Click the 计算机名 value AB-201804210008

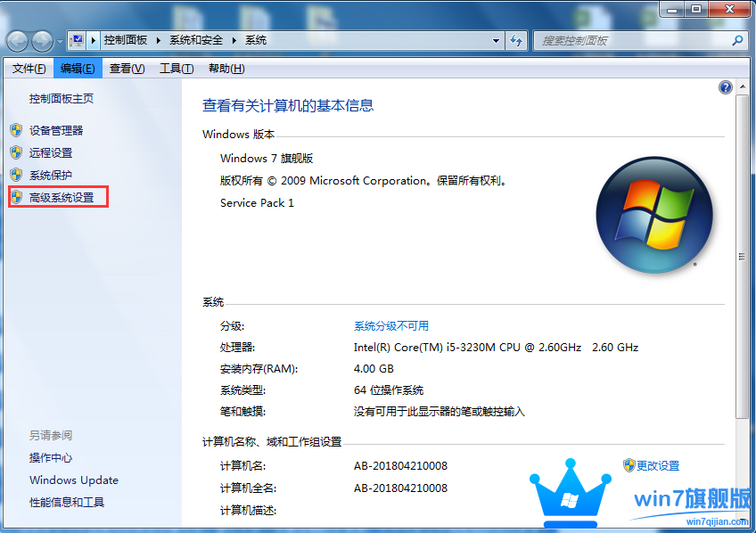pos(400,466)
